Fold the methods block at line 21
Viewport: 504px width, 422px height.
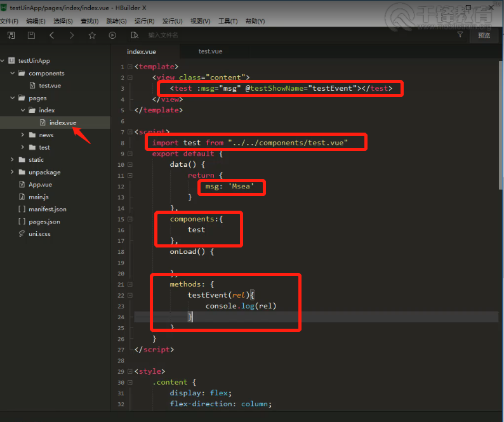click(130, 284)
